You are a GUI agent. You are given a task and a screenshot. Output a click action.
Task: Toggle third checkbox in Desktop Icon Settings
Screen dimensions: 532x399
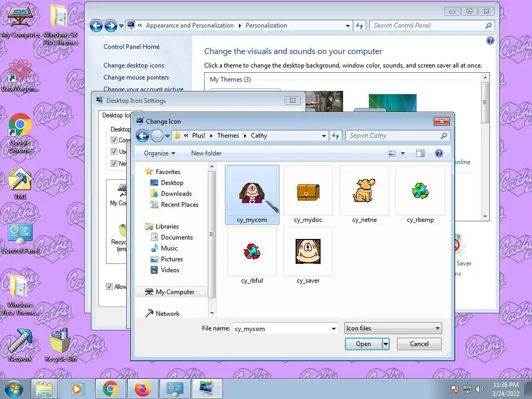point(114,164)
